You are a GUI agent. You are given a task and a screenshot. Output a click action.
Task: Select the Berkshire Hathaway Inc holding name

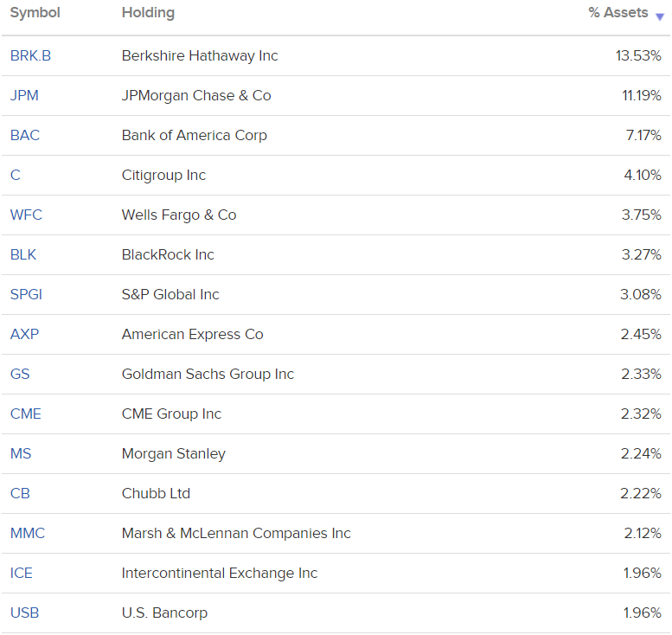(200, 55)
